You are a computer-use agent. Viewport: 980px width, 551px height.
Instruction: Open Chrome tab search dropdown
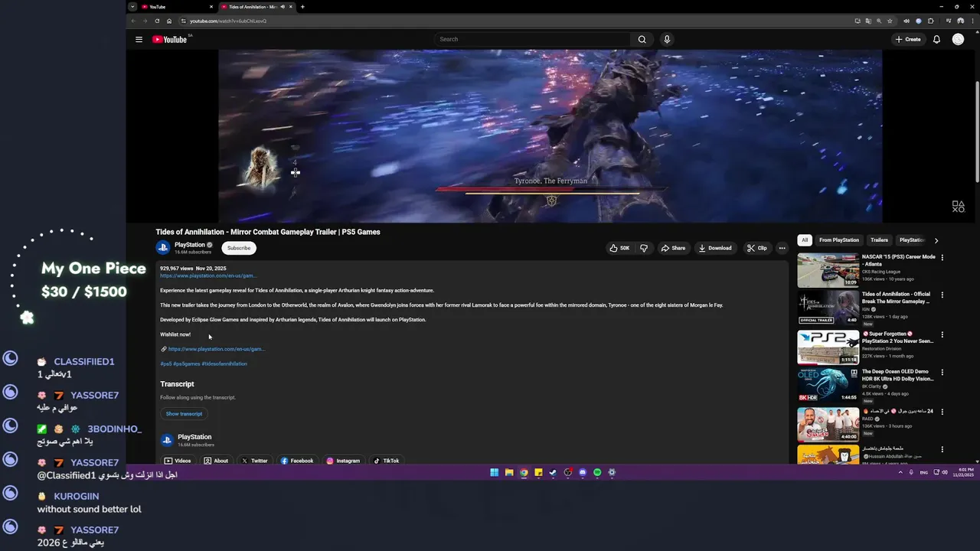[x=132, y=7]
